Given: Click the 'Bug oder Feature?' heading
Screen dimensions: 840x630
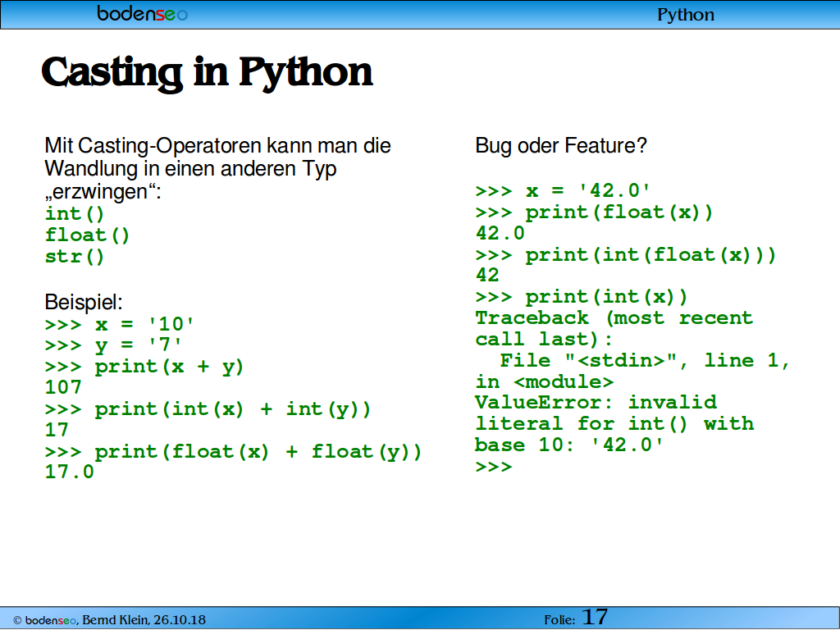Looking at the screenshot, I should [561, 146].
